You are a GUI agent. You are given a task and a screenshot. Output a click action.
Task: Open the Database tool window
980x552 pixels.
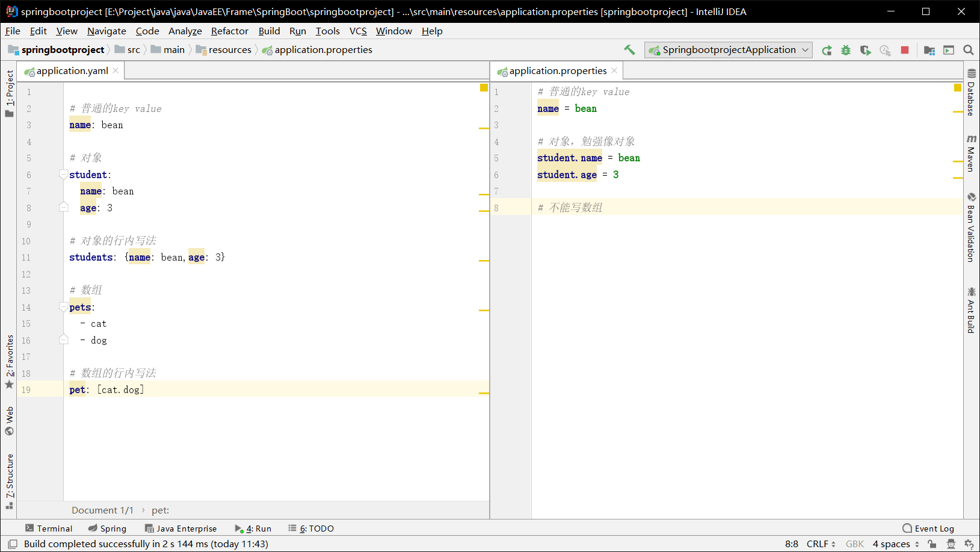pyautogui.click(x=971, y=92)
